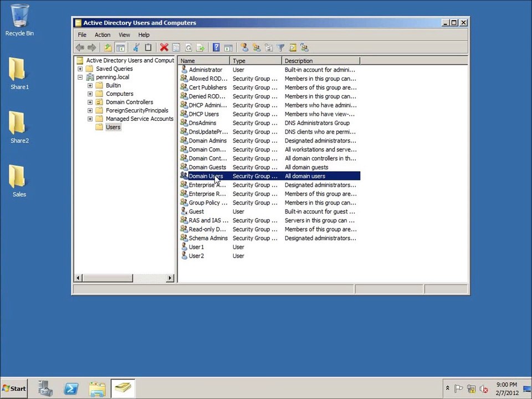Screen dimensions: 532x399
Task: Click the tree pane scroll left arrow
Action: [78, 278]
